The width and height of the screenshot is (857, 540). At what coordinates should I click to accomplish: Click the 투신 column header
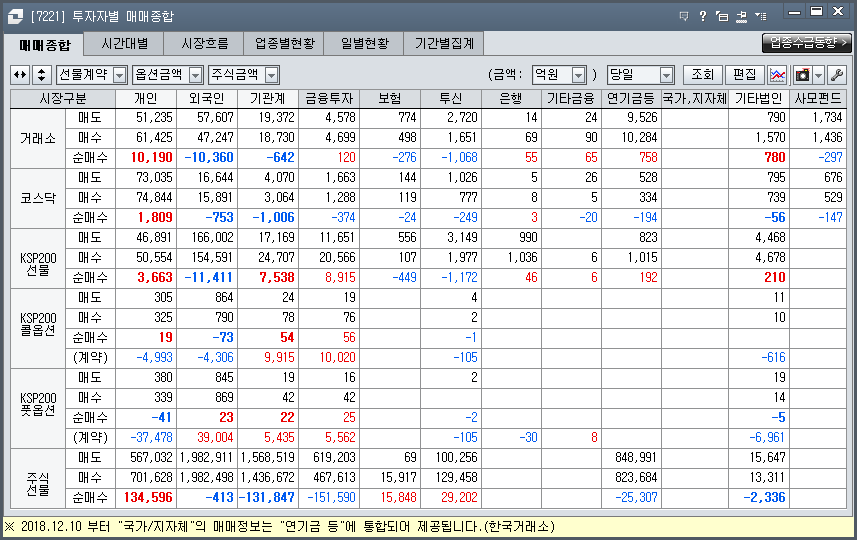[451, 98]
